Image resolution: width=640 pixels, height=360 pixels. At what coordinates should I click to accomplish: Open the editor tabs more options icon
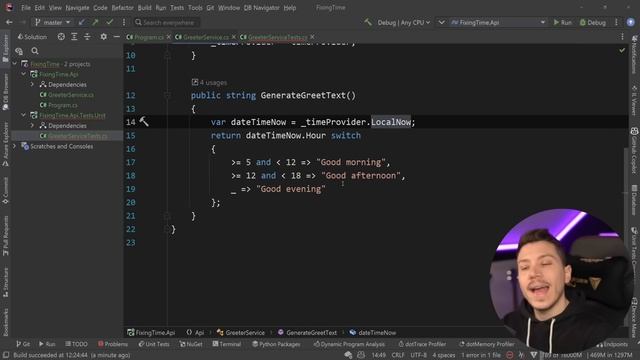[x=622, y=37]
